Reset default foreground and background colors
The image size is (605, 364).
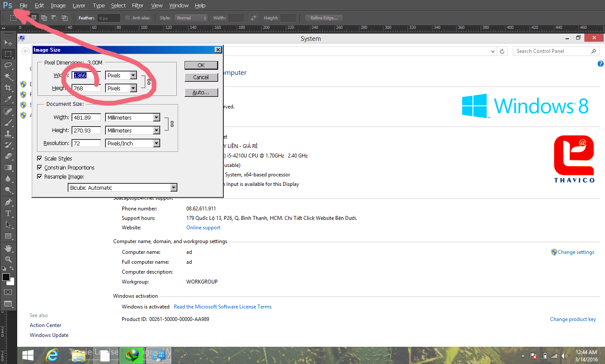tap(4, 268)
